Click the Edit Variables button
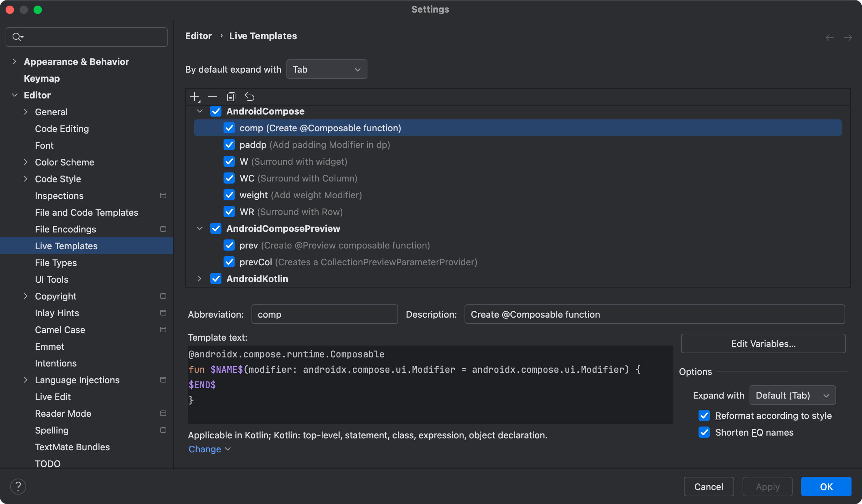The width and height of the screenshot is (862, 504). [763, 343]
